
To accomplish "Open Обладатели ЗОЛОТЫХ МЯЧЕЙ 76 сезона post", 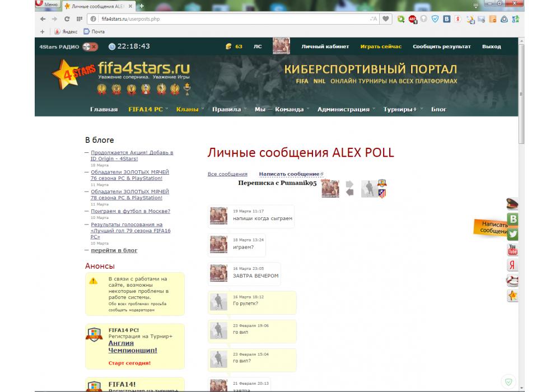I will pyautogui.click(x=130, y=175).
